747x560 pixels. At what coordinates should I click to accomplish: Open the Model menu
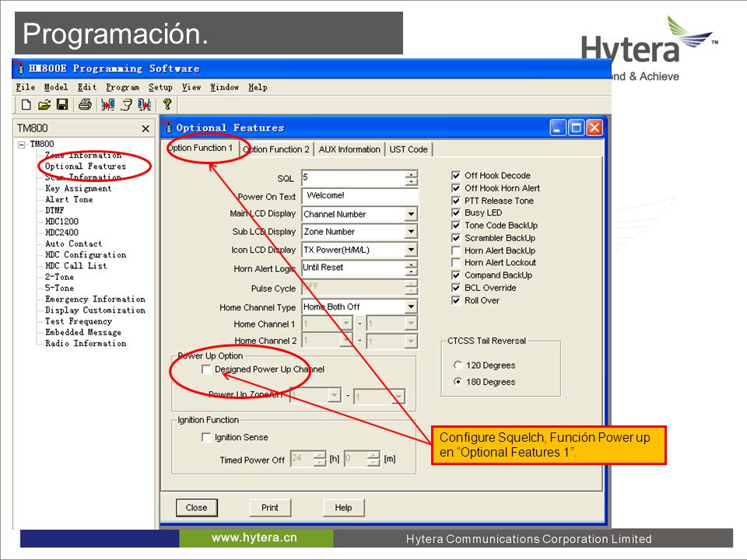click(x=56, y=87)
